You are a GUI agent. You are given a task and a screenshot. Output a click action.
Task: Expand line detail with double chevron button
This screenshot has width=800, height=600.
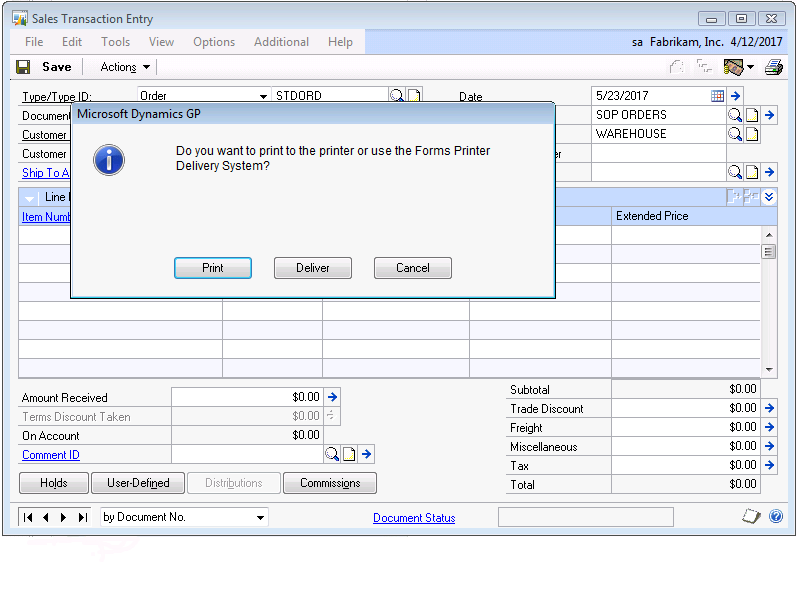[x=768, y=197]
